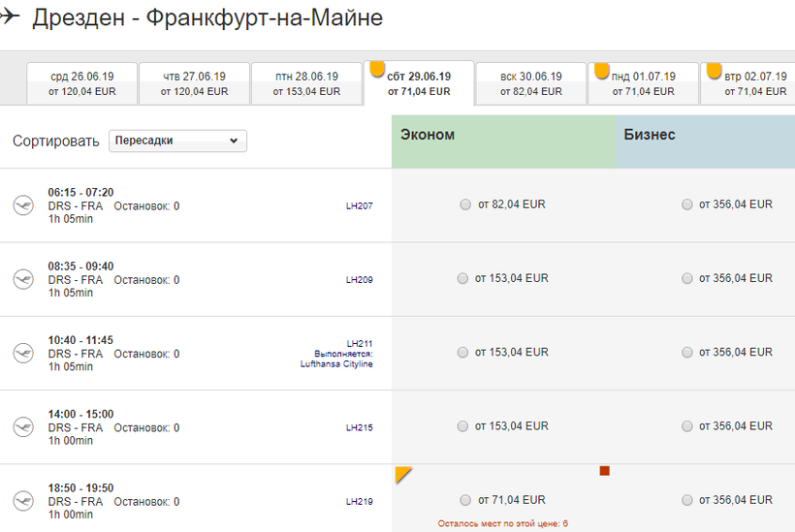
Task: Click the Lufthansa Cityline operator note
Action: pyautogui.click(x=336, y=360)
